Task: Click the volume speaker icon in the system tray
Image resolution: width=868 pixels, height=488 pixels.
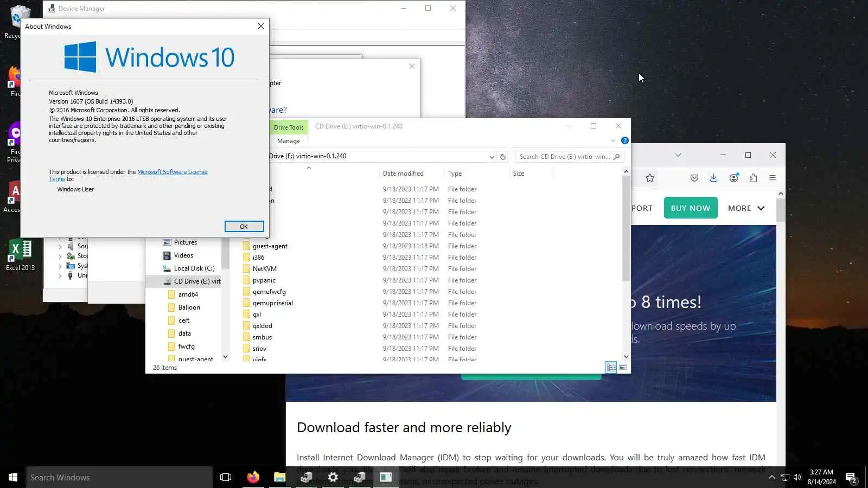Action: pos(797,477)
